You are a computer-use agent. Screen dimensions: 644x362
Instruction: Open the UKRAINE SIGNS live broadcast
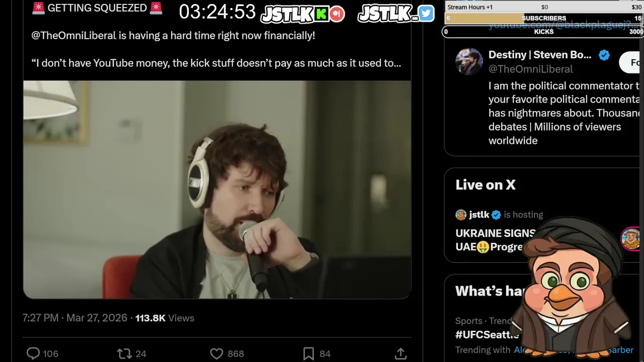495,240
